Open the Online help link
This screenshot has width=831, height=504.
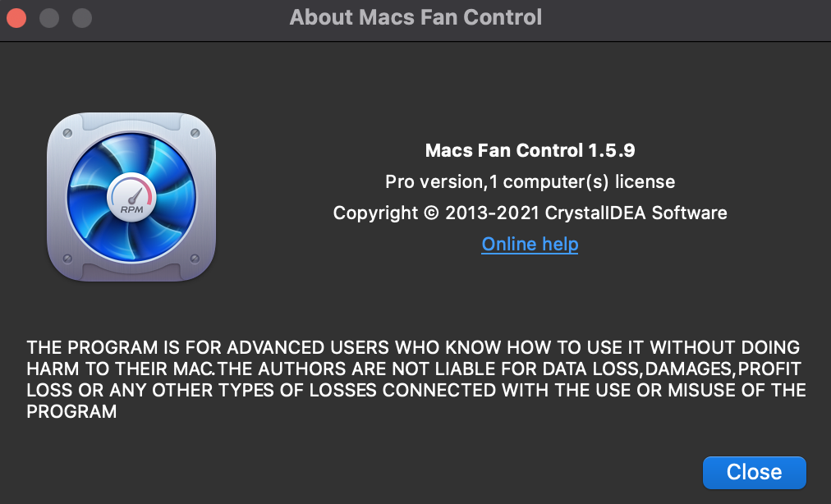[x=530, y=245]
